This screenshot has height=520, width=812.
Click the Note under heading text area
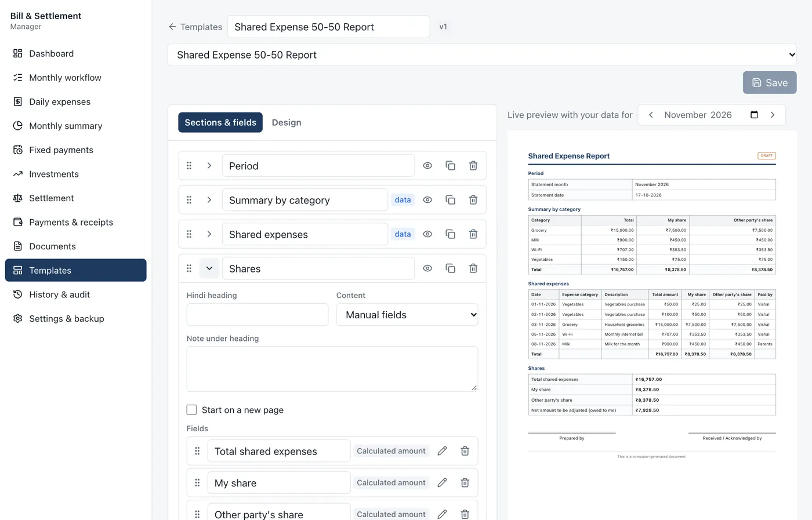(332, 369)
